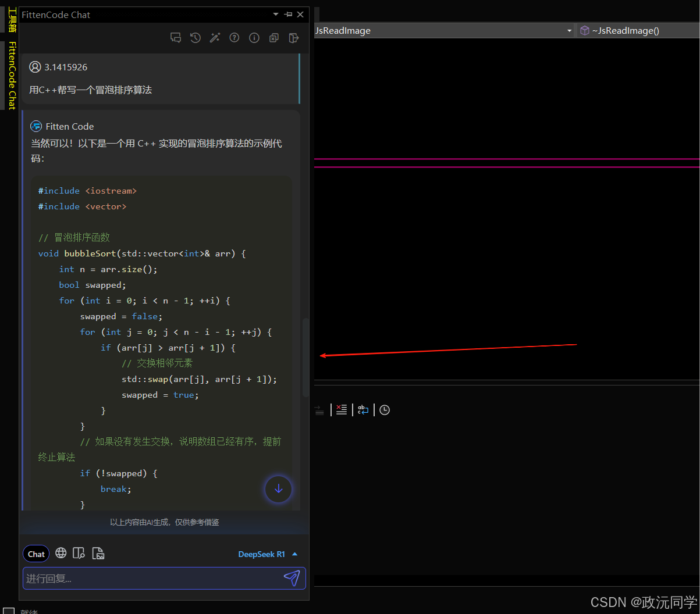
Task: Click the 'swapped = true;' code line
Action: click(161, 395)
